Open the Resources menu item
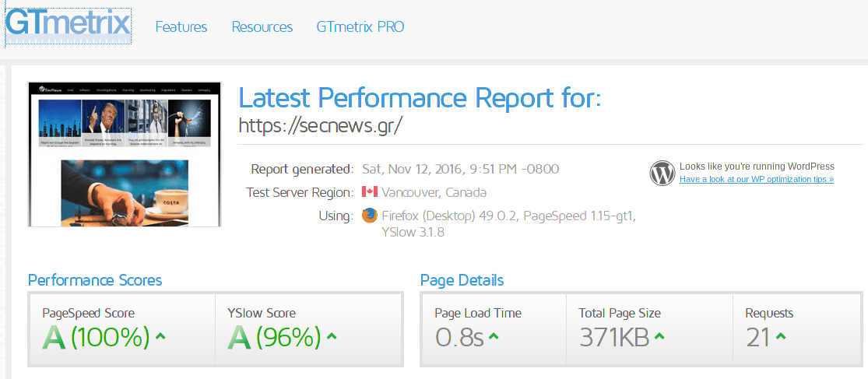This screenshot has height=379, width=868. click(262, 26)
